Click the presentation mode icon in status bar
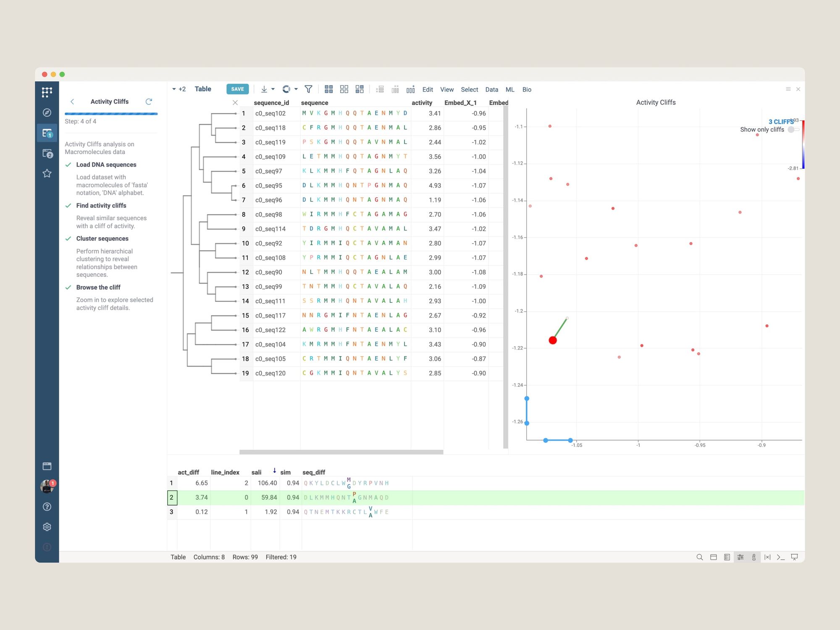The width and height of the screenshot is (840, 630). (795, 557)
